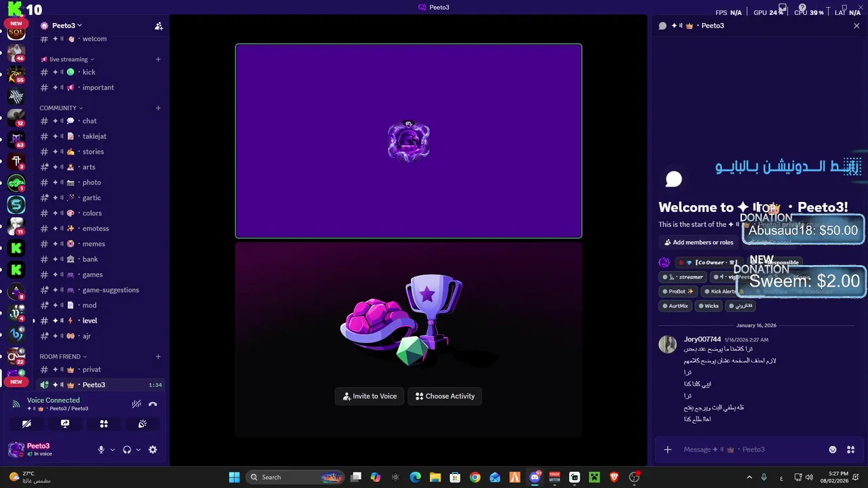Click the Invite to Voice button
868x488 pixels.
click(370, 396)
